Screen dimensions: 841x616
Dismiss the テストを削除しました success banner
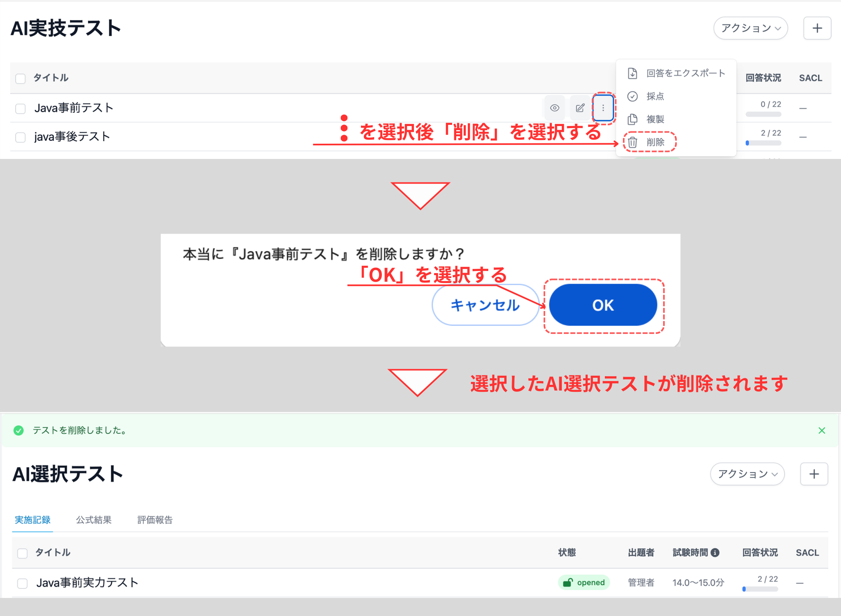(x=822, y=430)
